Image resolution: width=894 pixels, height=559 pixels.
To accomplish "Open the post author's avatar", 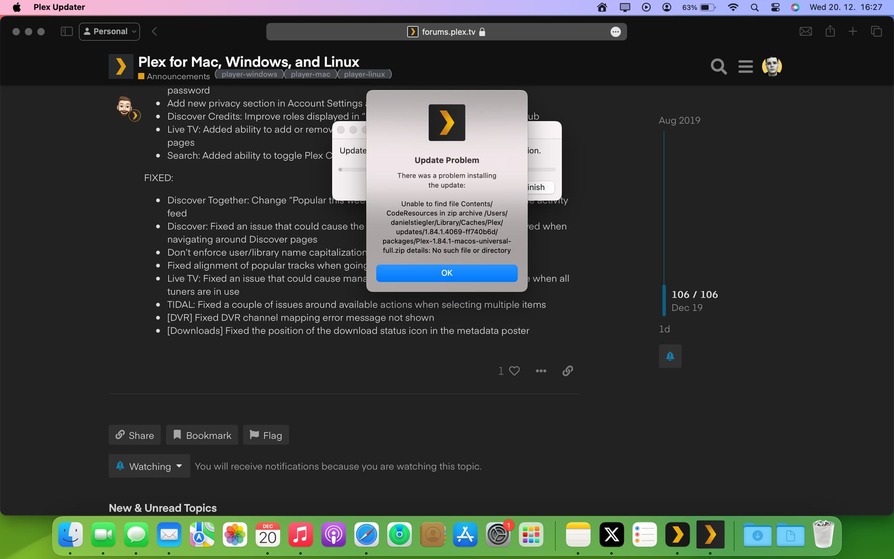I will [125, 107].
